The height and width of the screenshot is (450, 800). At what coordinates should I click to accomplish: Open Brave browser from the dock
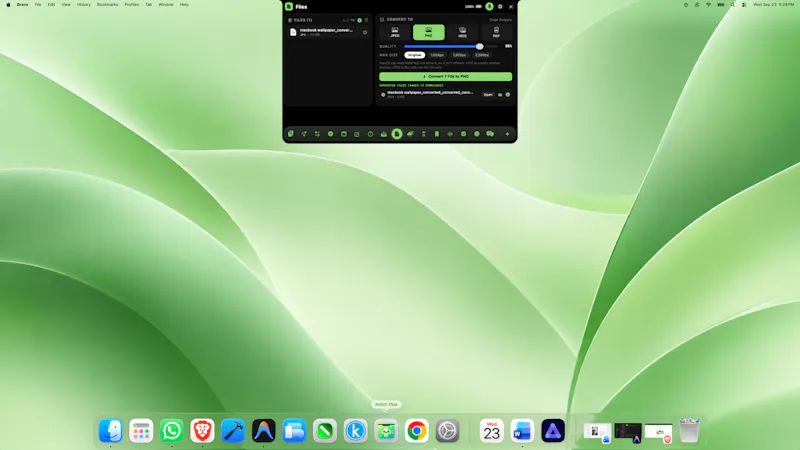[202, 431]
